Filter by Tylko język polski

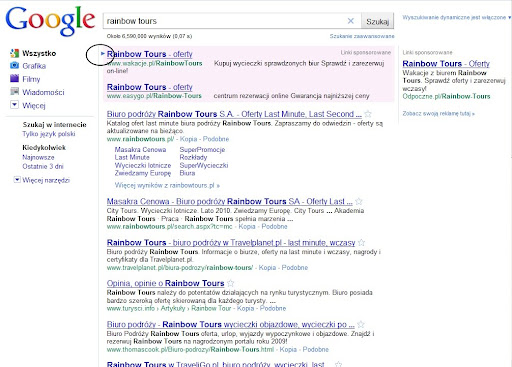pyautogui.click(x=49, y=134)
